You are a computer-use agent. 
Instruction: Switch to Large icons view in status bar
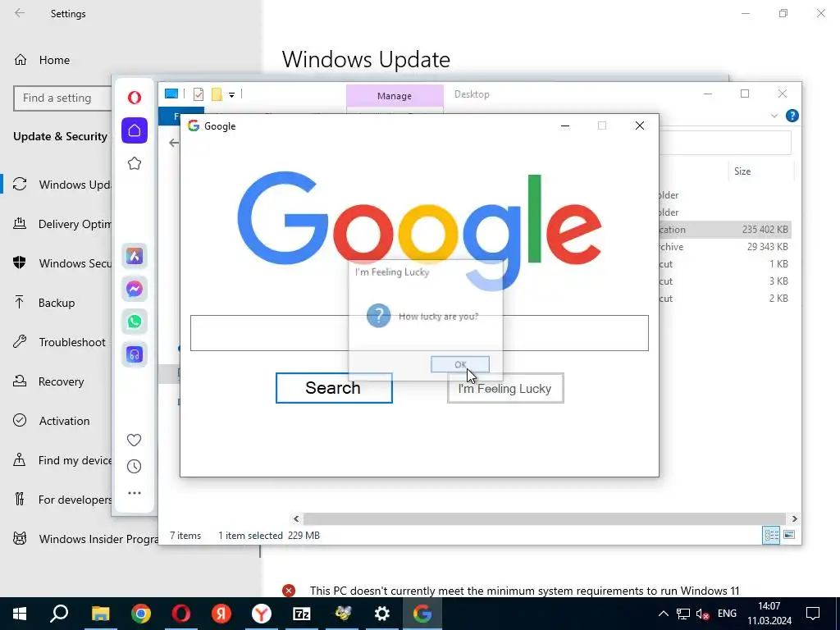(789, 535)
